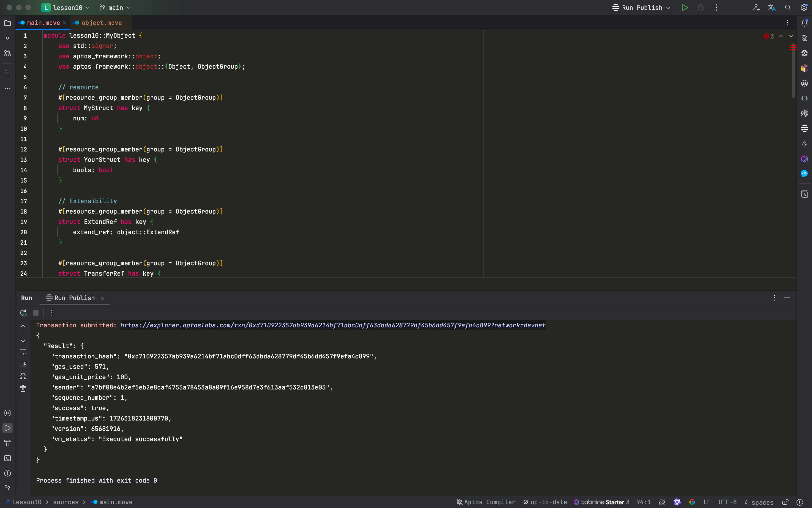Image resolution: width=812 pixels, height=508 pixels.
Task: Open Tabnine icon in right sidebar
Action: pos(804,159)
